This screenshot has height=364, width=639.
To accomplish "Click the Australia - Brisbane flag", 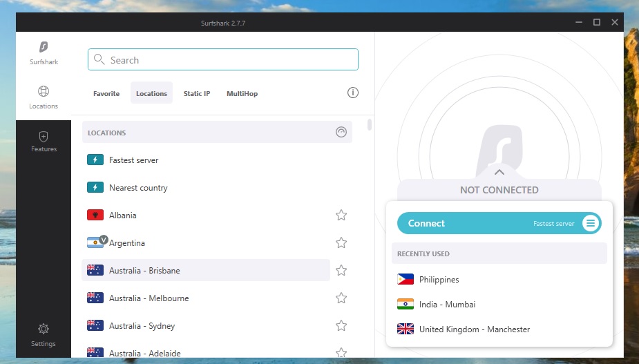I will click(95, 270).
